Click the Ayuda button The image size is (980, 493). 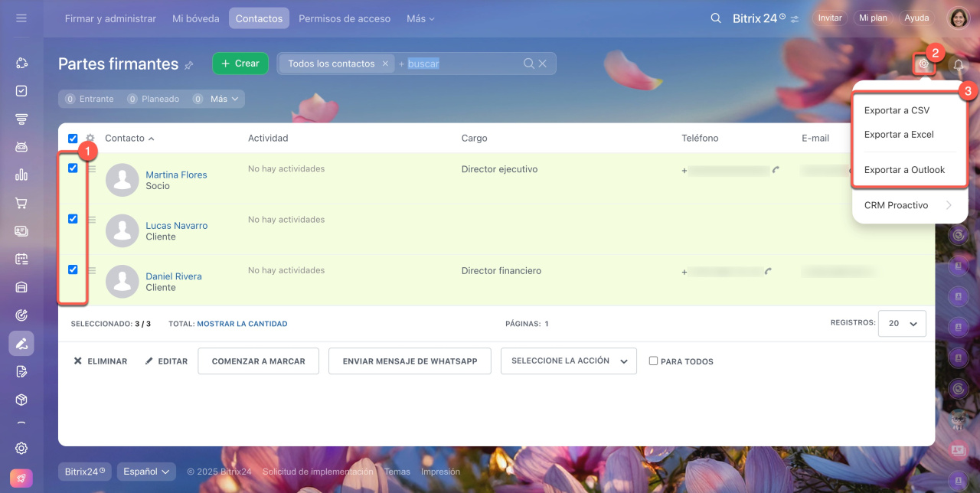tap(916, 18)
